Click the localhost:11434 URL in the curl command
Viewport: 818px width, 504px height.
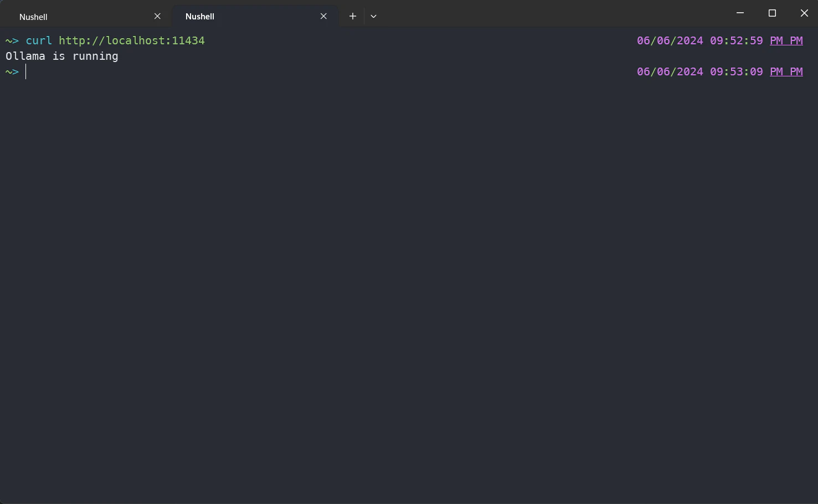coord(132,40)
